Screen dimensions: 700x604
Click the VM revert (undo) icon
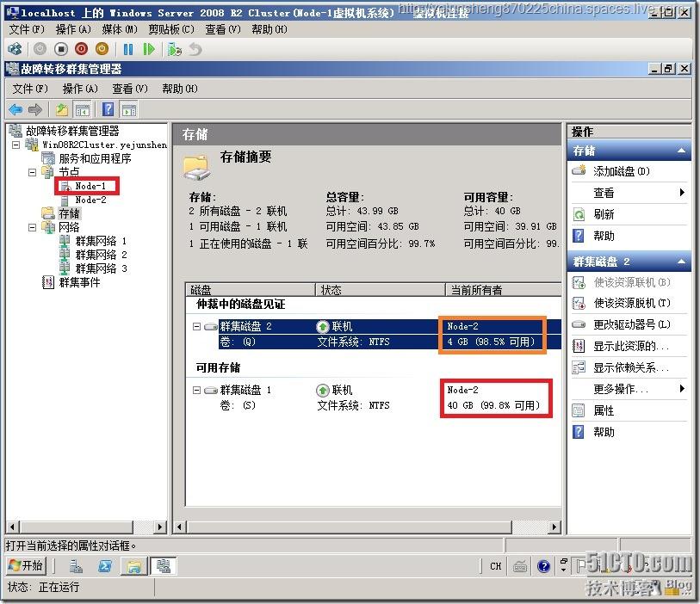point(195,49)
